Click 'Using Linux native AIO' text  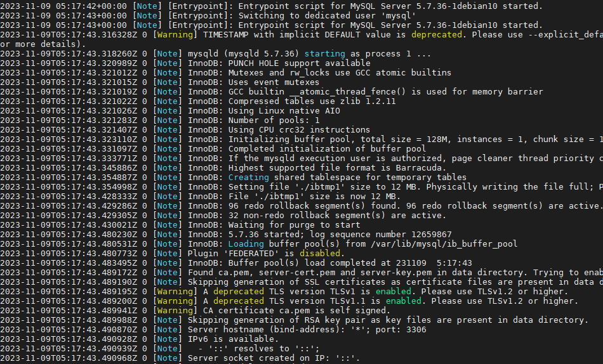(x=284, y=111)
